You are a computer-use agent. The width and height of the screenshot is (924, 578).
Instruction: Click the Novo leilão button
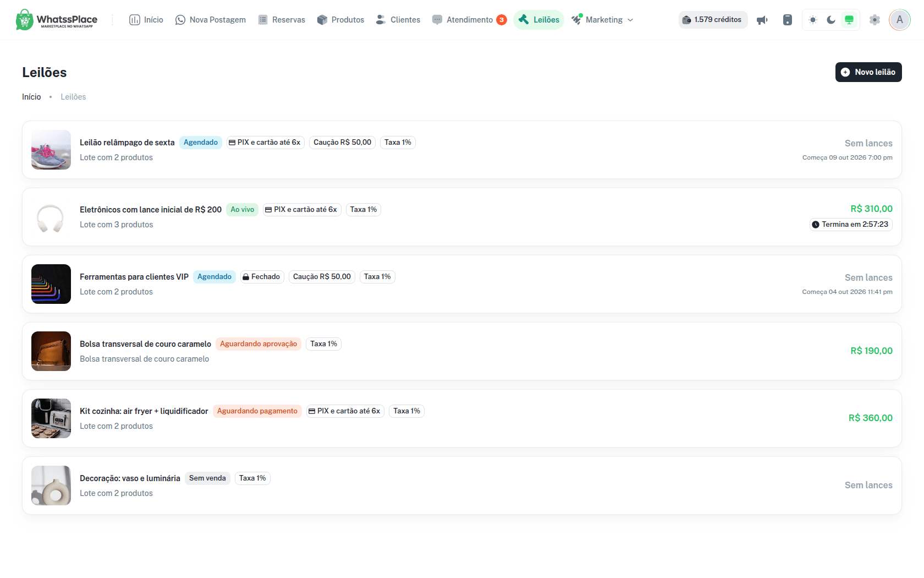(x=868, y=72)
